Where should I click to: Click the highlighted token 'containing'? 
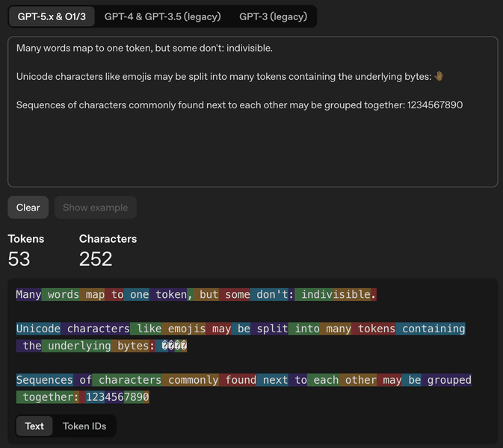(431, 329)
